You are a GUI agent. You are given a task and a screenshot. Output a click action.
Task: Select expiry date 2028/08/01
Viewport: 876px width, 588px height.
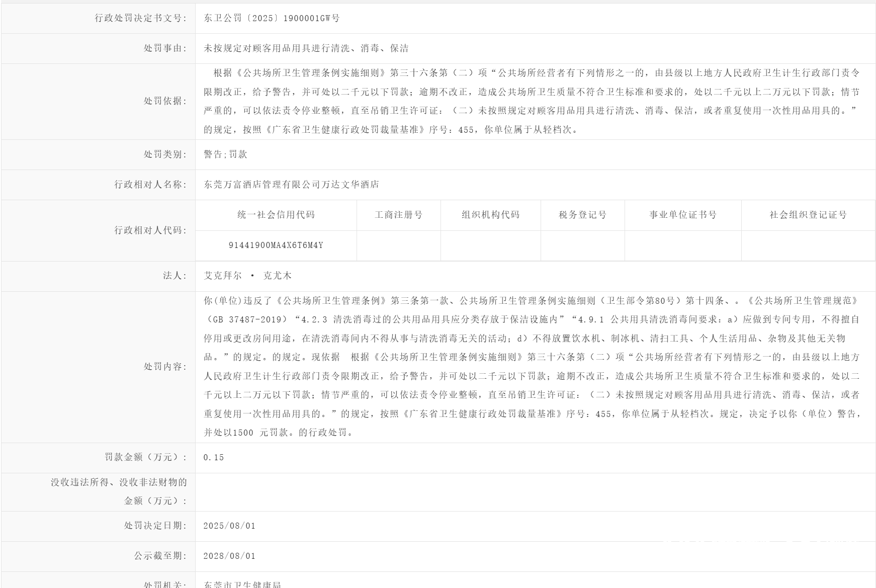click(229, 556)
